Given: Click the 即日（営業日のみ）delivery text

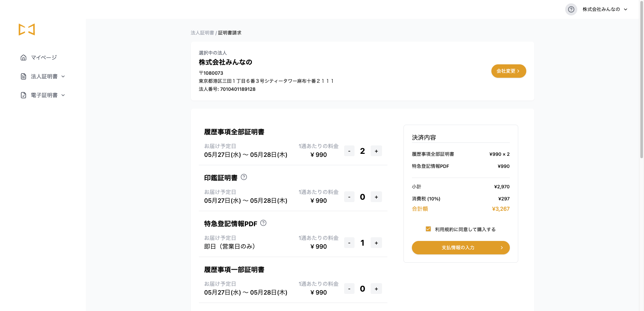Looking at the screenshot, I should [x=229, y=247].
